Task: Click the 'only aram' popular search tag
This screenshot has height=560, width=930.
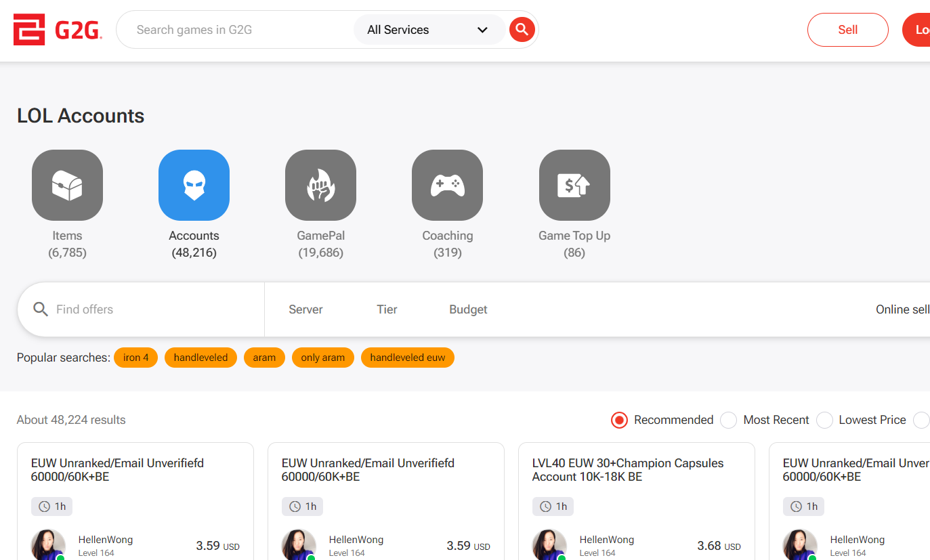Action: pyautogui.click(x=322, y=358)
